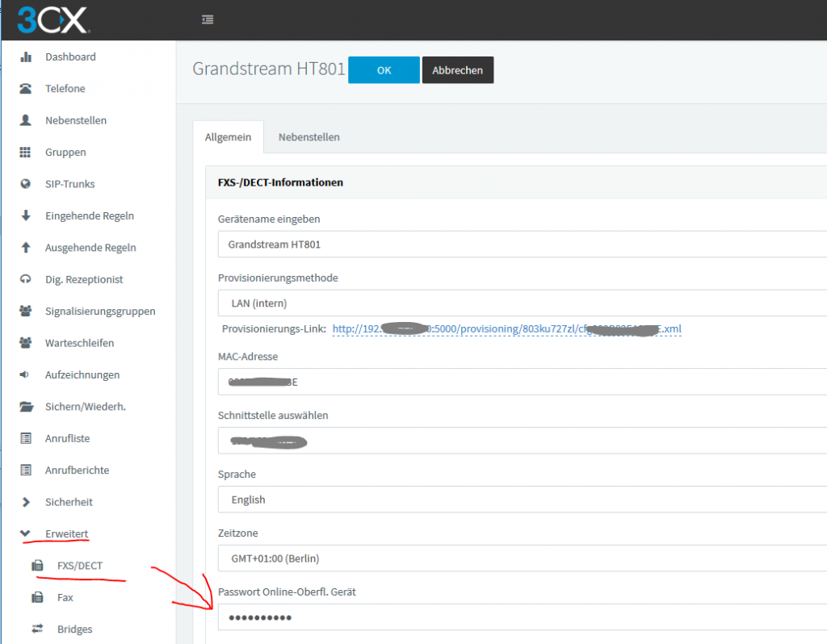Select Bridges under Erweitert

(75, 629)
